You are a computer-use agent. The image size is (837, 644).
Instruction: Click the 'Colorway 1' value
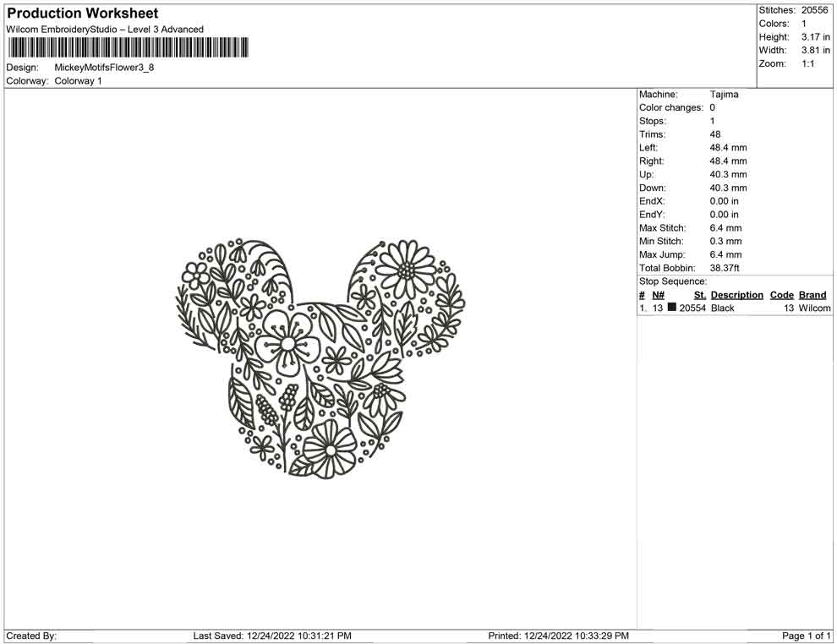pyautogui.click(x=78, y=81)
